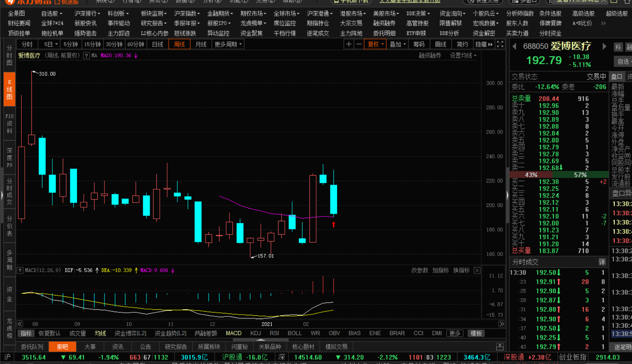Image resolution: width=632 pixels, height=364 pixels.
Task: Open the 分时图 sidebar view
Action: 10,55
